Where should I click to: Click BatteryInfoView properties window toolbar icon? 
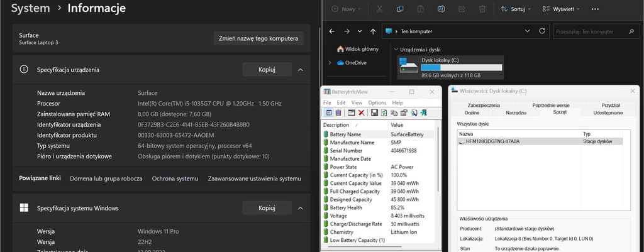(x=352, y=112)
